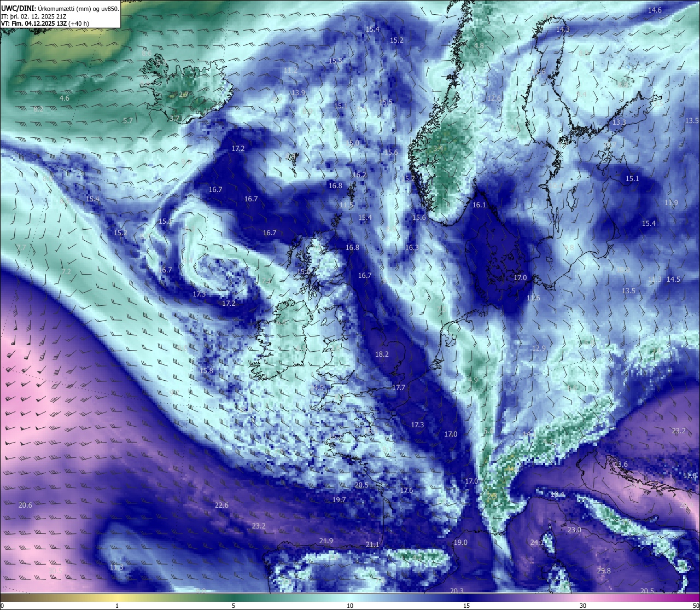Click the legend tick label "5"
The image size is (700, 610).
[234, 606]
